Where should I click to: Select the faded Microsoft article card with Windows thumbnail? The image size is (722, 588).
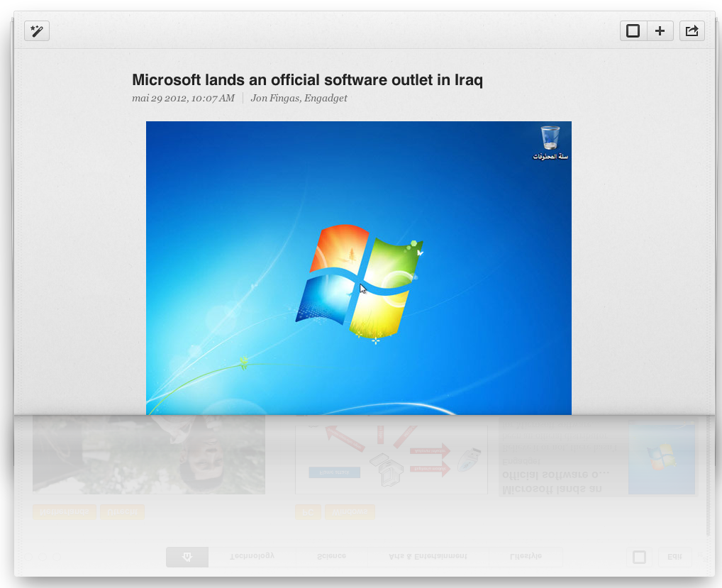(598, 457)
